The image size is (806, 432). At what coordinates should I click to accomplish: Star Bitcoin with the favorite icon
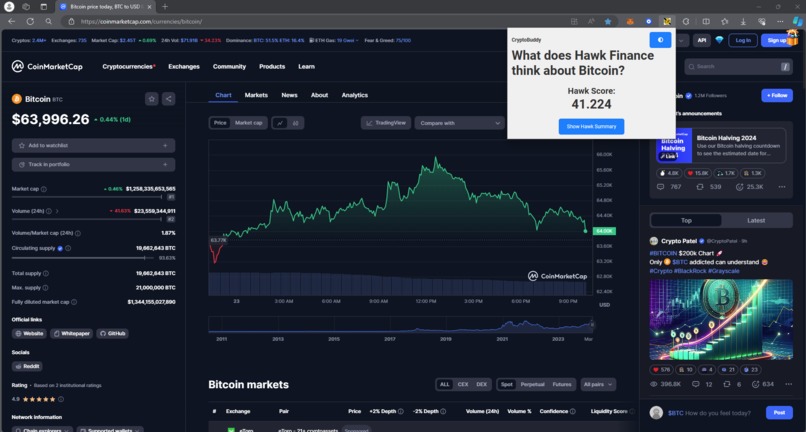[151, 99]
